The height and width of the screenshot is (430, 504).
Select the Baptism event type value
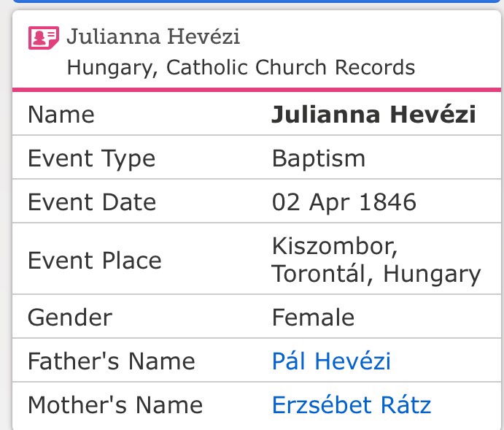coord(319,158)
